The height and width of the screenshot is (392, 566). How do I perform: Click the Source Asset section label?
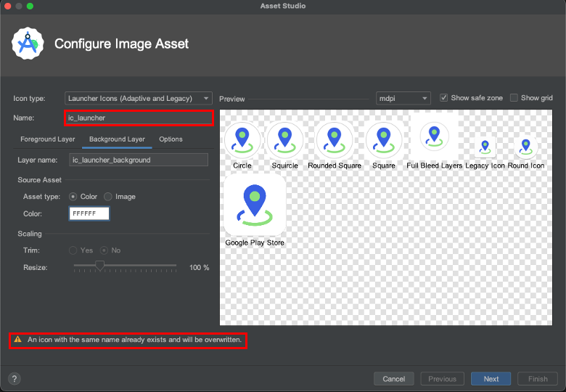pos(39,180)
